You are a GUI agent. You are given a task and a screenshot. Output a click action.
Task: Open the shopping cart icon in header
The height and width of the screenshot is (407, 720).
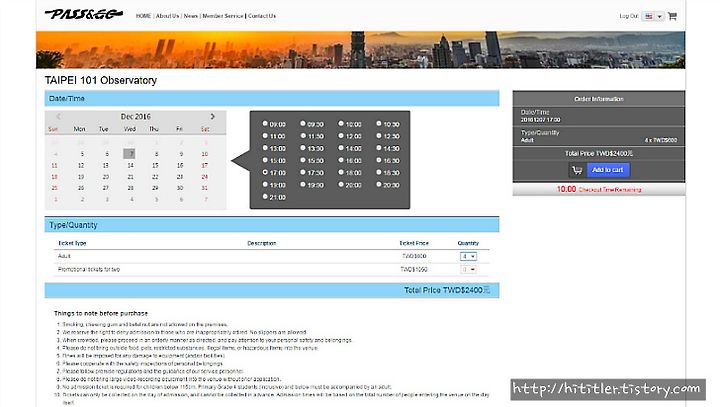point(672,16)
